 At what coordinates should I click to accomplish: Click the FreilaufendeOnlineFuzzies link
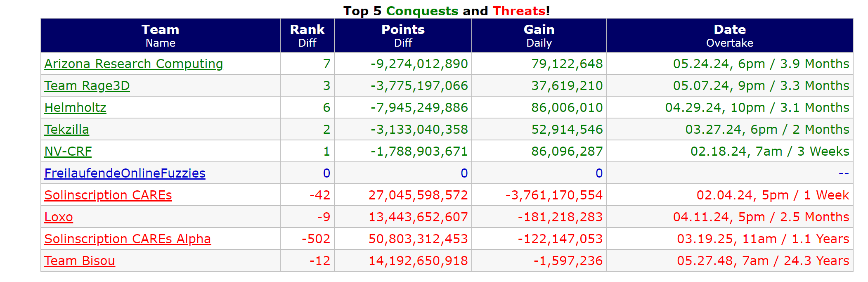click(x=125, y=173)
